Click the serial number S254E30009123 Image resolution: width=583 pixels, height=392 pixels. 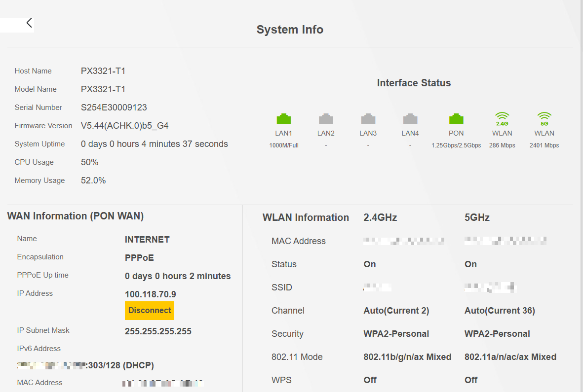[x=114, y=107]
